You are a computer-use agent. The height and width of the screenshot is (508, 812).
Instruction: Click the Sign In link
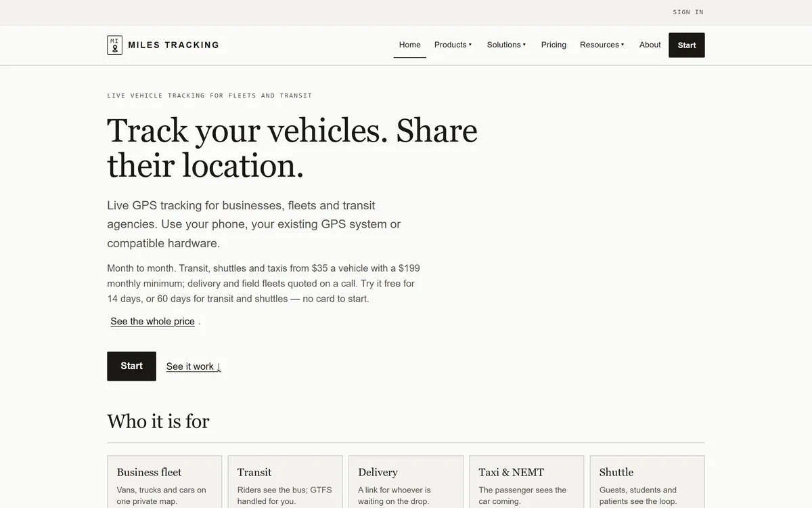688,12
